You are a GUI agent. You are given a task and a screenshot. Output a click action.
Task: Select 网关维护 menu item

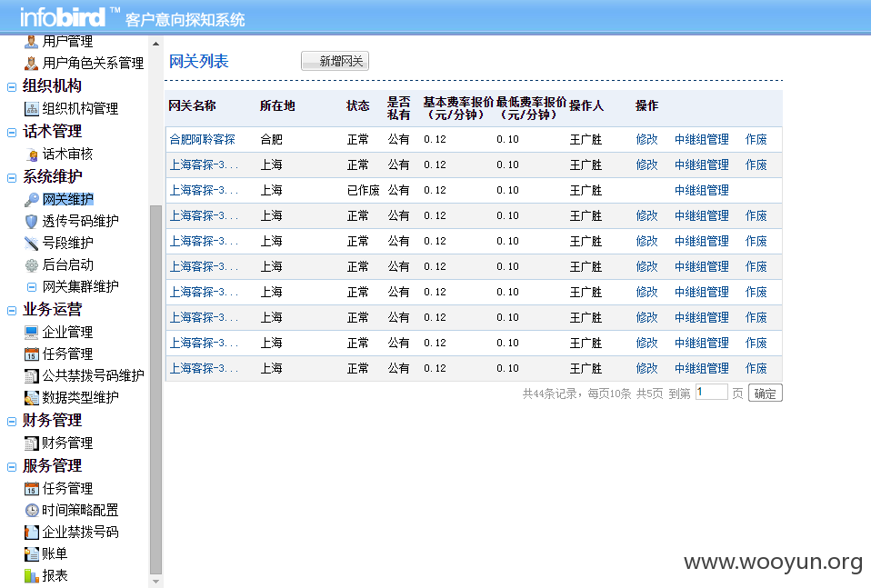point(68,199)
